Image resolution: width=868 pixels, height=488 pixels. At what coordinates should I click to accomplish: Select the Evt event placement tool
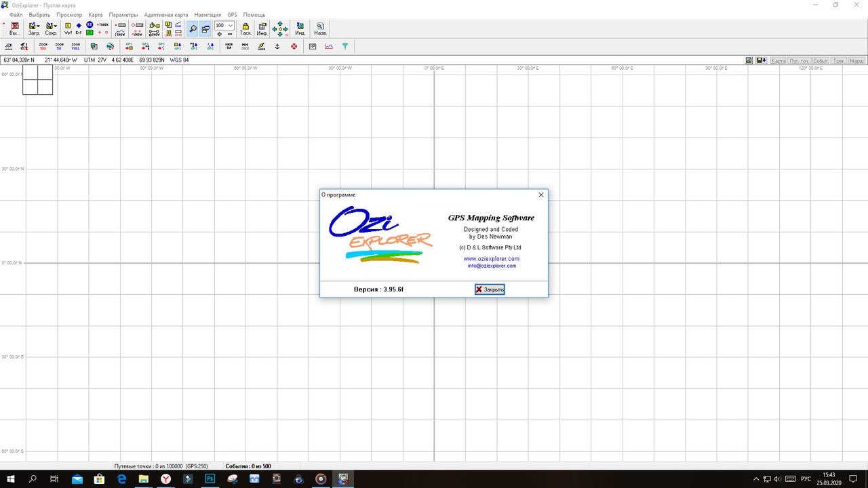pos(78,28)
